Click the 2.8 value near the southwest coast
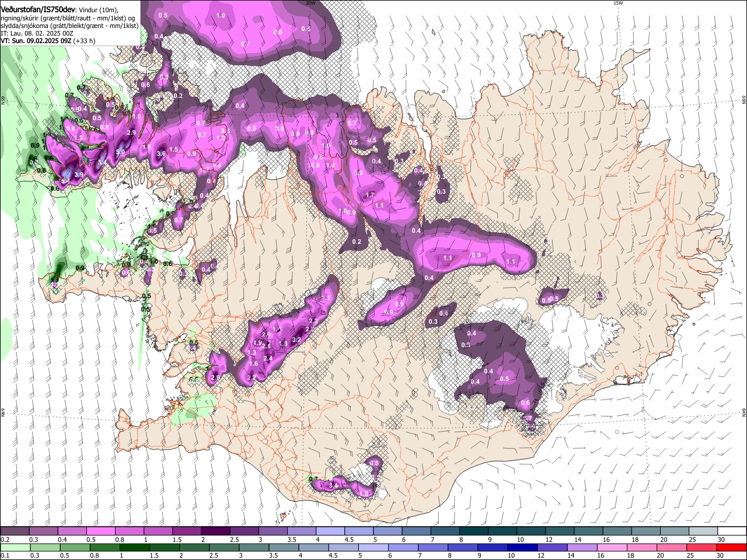Viewport: 747px width, 560px height. tap(215, 378)
